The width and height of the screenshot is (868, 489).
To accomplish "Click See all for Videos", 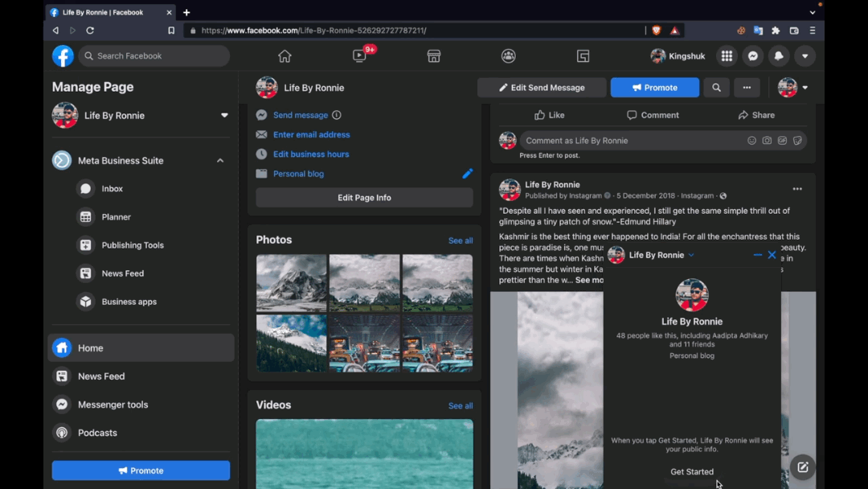I will (461, 406).
